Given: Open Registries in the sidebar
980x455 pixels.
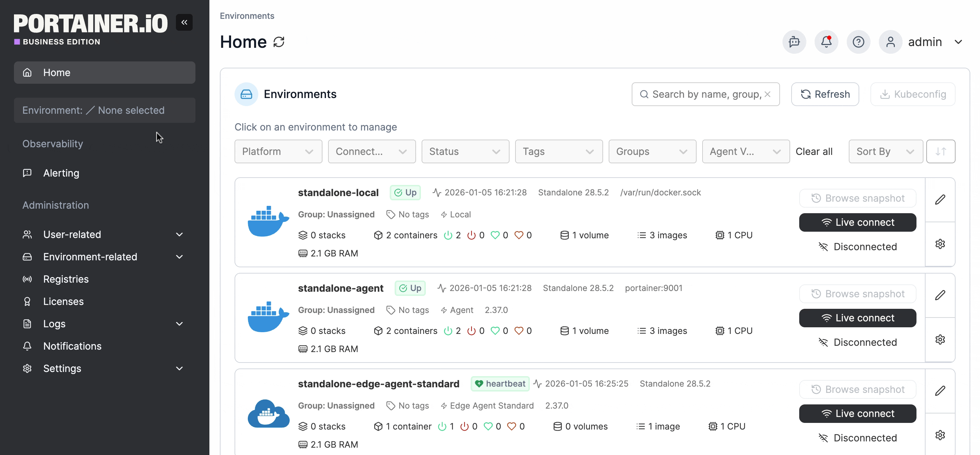Looking at the screenshot, I should pos(66,279).
